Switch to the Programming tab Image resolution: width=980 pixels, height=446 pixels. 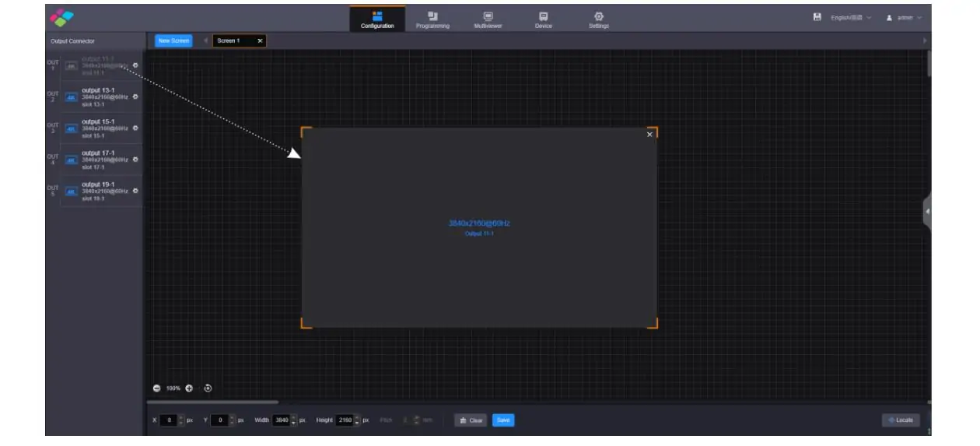pyautogui.click(x=432, y=19)
